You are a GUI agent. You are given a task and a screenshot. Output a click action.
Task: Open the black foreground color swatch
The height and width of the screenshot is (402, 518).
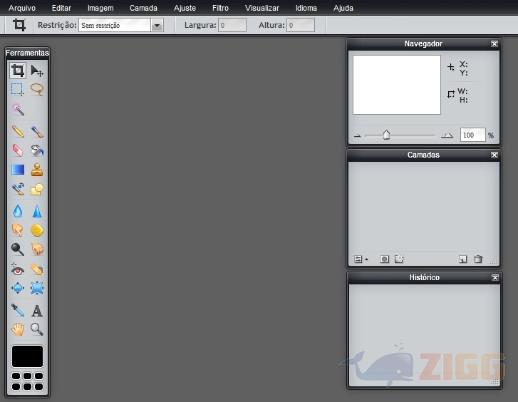27,356
